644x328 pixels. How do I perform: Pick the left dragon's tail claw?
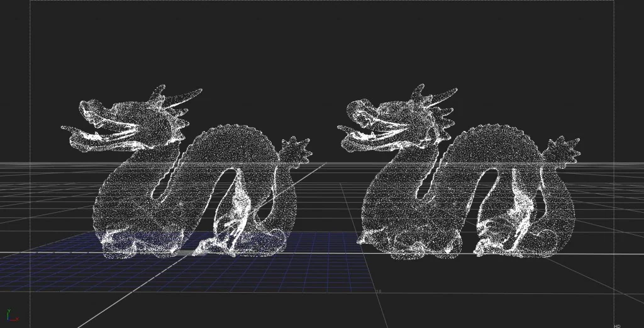pos(296,151)
